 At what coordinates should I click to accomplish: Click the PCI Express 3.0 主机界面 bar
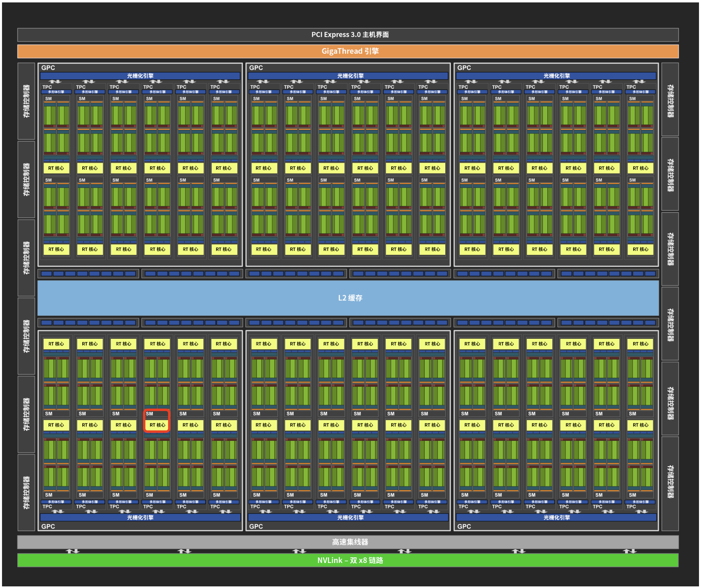(348, 35)
